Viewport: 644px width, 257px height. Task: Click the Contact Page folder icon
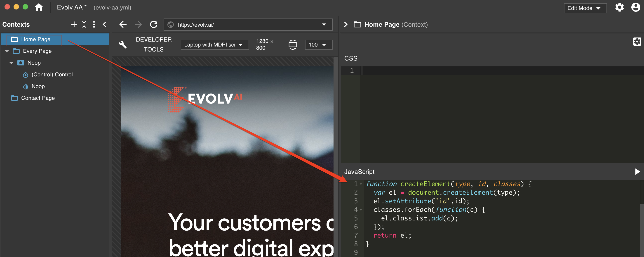click(14, 98)
